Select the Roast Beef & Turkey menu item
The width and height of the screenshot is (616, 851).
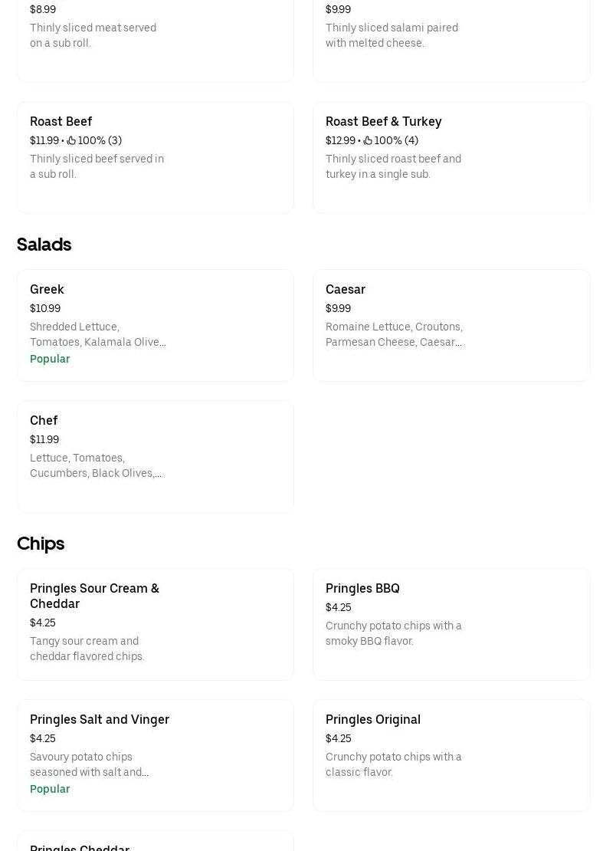[451, 157]
